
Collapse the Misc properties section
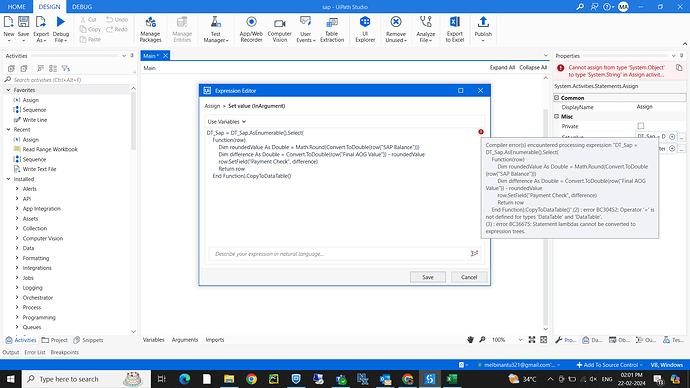pos(557,117)
